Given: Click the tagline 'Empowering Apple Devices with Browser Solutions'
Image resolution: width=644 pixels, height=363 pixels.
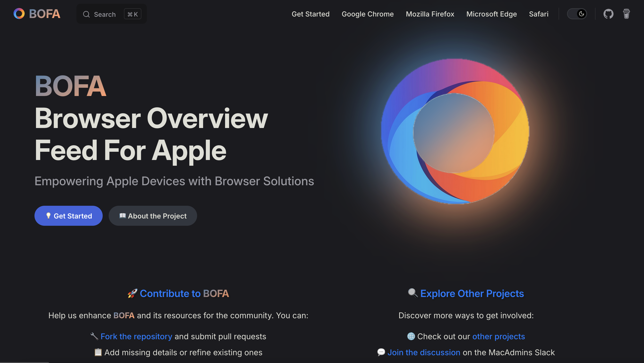Looking at the screenshot, I should 174,181.
